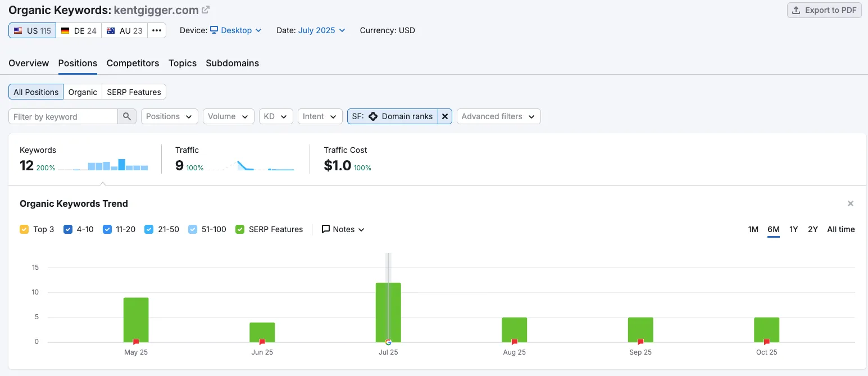This screenshot has height=376, width=868.
Task: Expand the Device Desktop dropdown
Action: (x=236, y=30)
